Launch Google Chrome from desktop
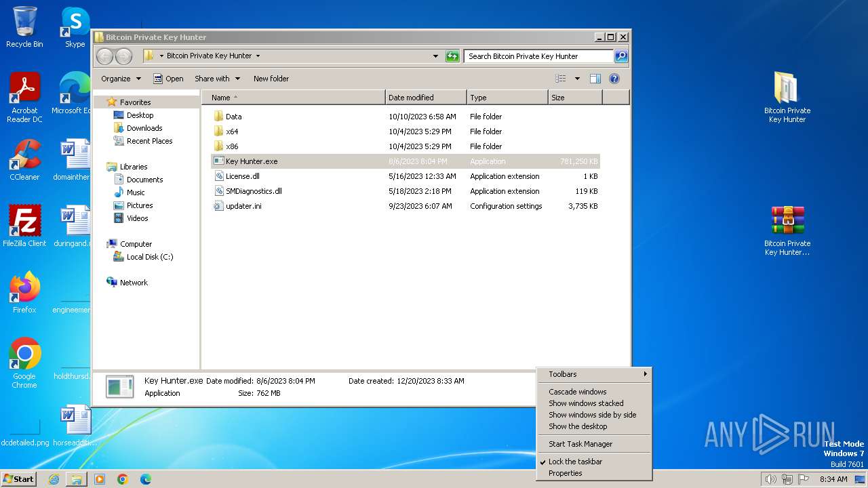 point(24,363)
